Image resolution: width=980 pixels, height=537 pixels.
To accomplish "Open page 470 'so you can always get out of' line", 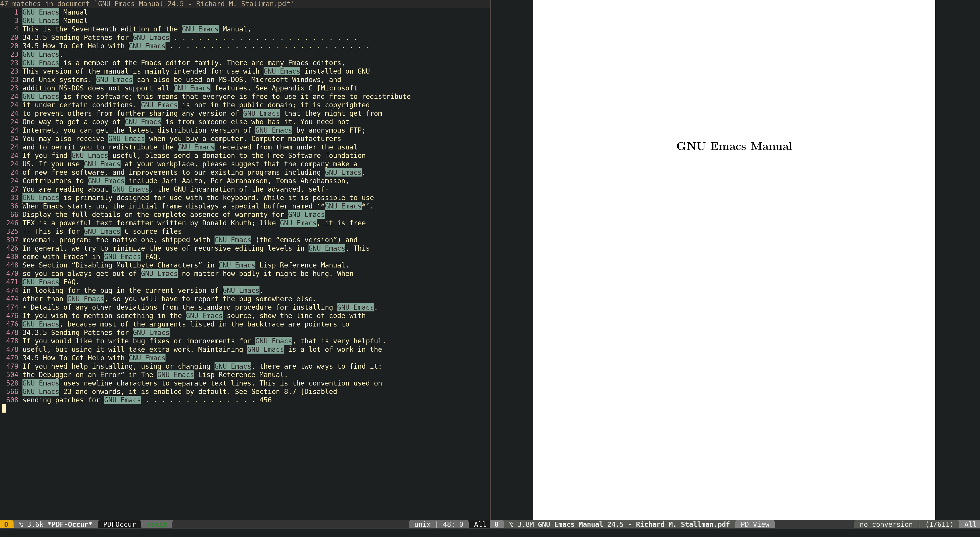I will pos(187,274).
